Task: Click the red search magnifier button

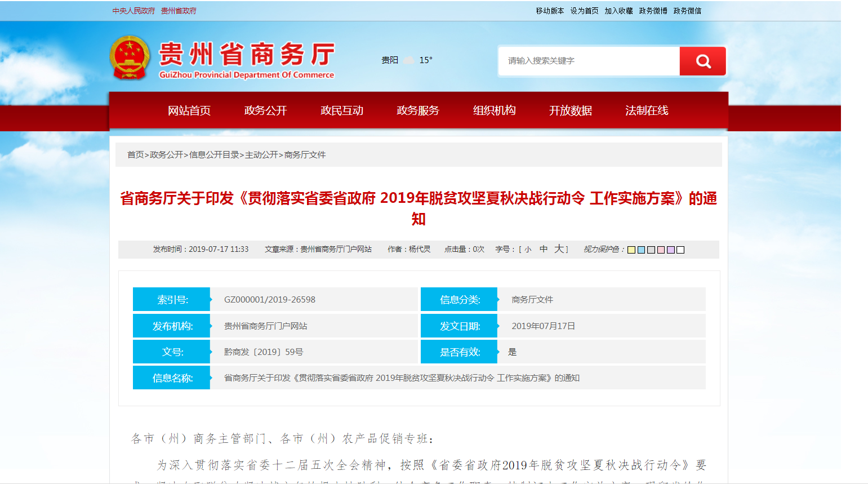Action: click(x=702, y=61)
